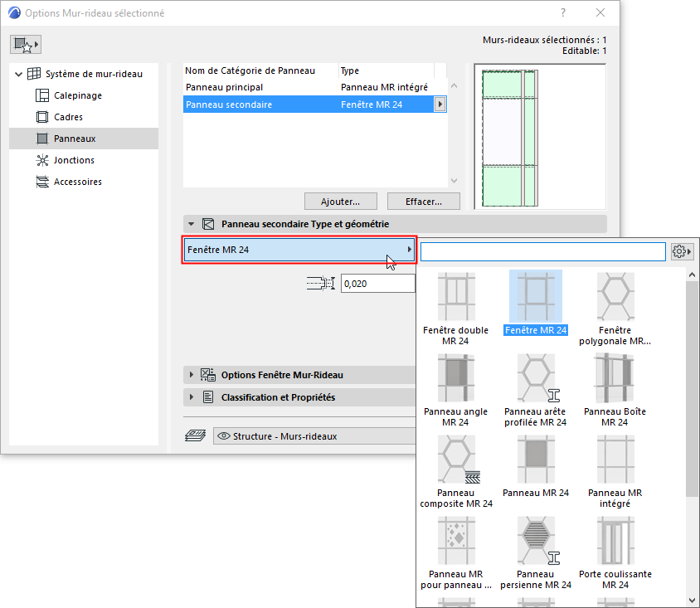Select Panneaux in the settings tree

pyautogui.click(x=84, y=139)
